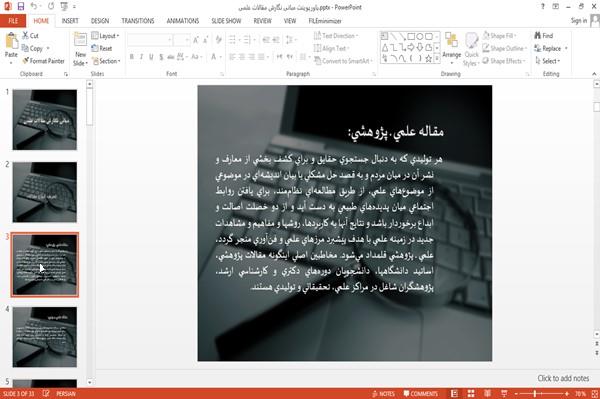Click the Arrange objects icon
Screen dimensions: 600x399
click(x=452, y=41)
